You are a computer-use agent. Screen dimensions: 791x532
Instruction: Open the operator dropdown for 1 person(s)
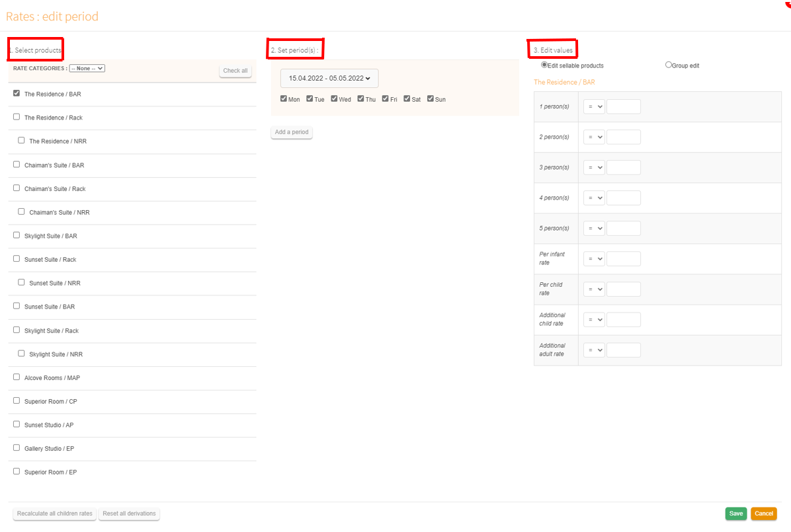tap(594, 106)
